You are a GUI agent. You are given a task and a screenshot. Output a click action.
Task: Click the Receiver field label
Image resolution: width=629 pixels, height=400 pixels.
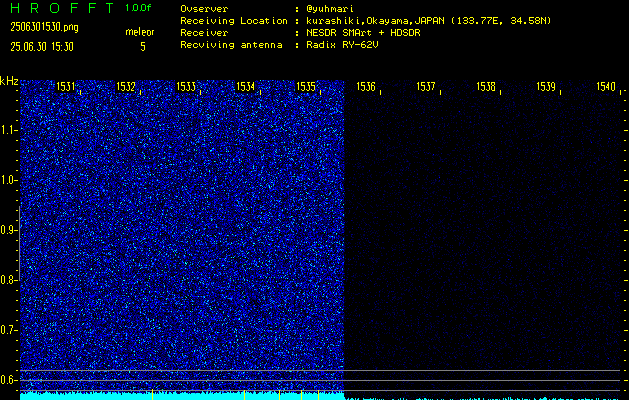204,33
